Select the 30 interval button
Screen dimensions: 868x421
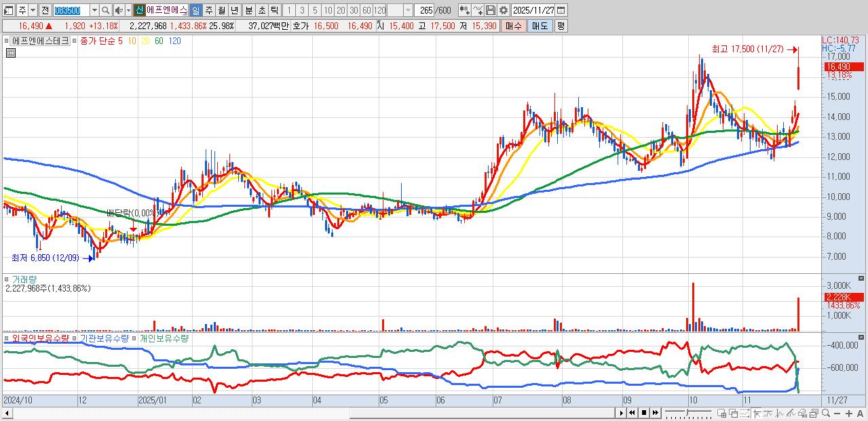(x=354, y=10)
